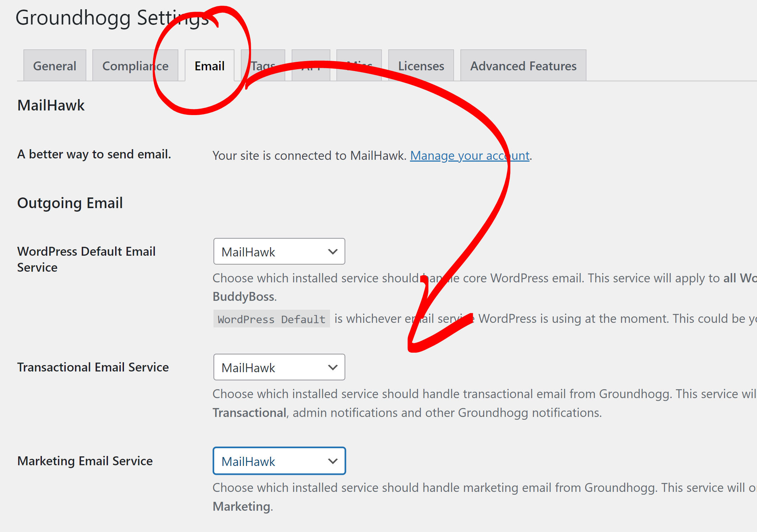Follow the Manage your account link
Viewport: 757px width, 532px height.
coord(470,156)
